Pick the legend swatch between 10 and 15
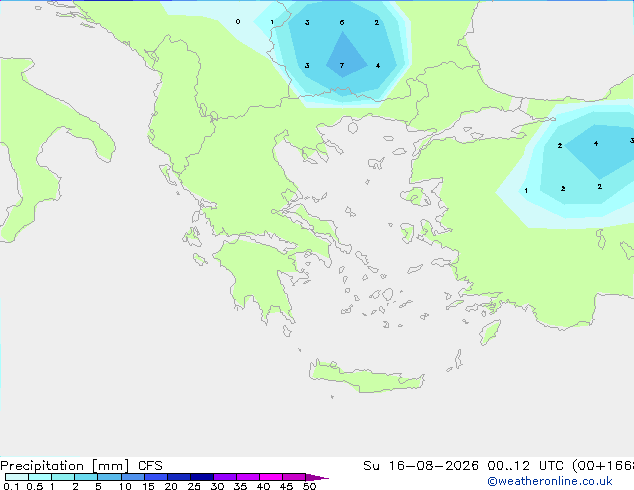 click(132, 477)
